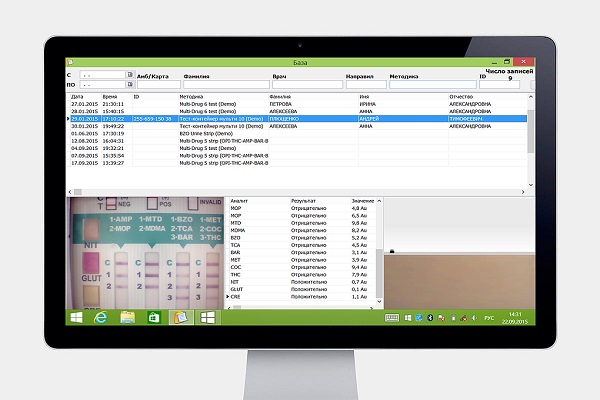The height and width of the screenshot is (400, 600).
Task: Switch to the active lab application on taskbar
Action: 181,317
